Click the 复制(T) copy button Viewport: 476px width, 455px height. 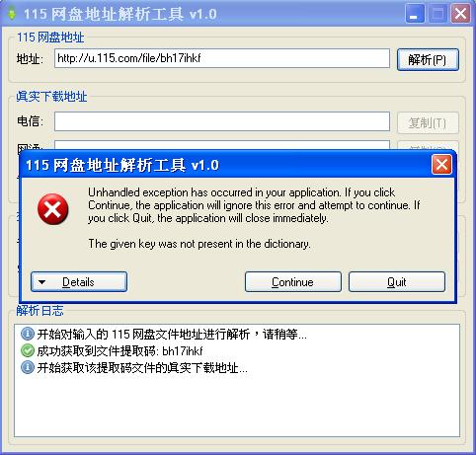coord(428,123)
